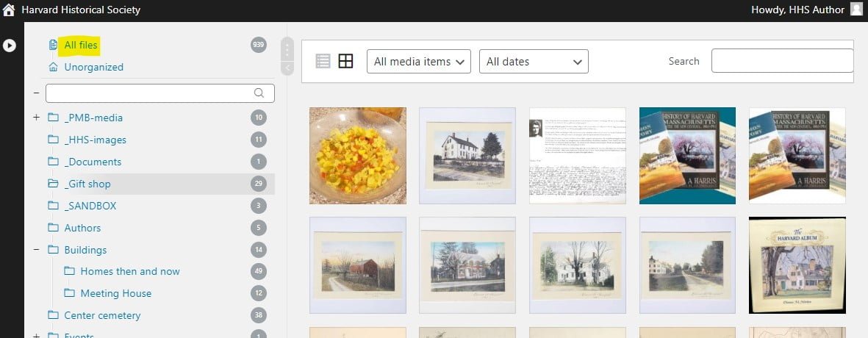Select All files in folder list
868x338 pixels.
81,46
